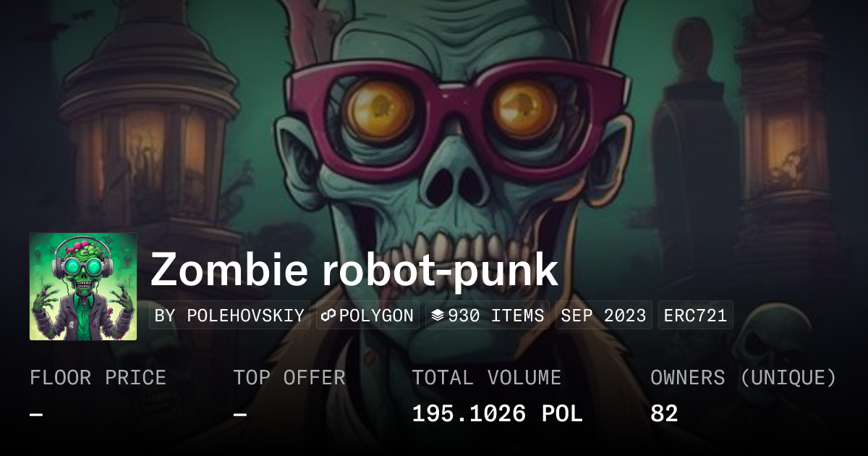Click the ERC721 token standard badge
Viewport: 868px width, 456px height.
695,316
